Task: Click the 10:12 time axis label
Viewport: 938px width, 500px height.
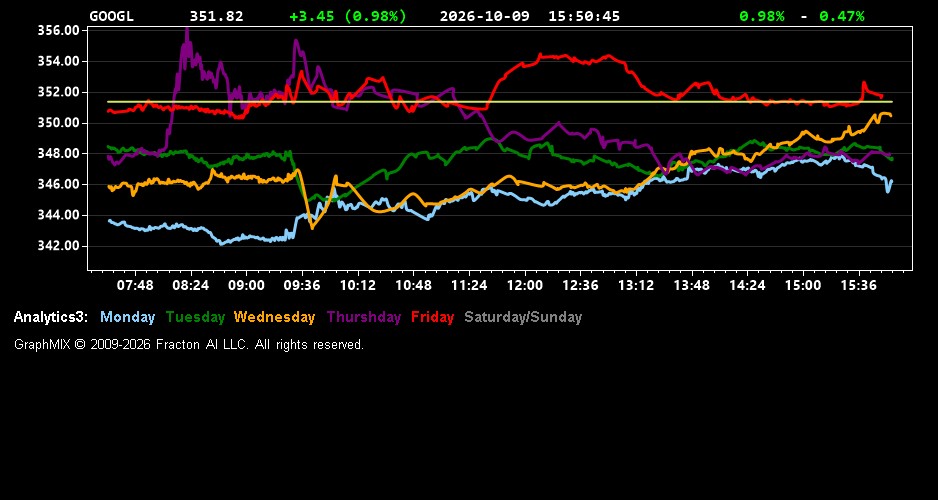Action: coord(358,285)
